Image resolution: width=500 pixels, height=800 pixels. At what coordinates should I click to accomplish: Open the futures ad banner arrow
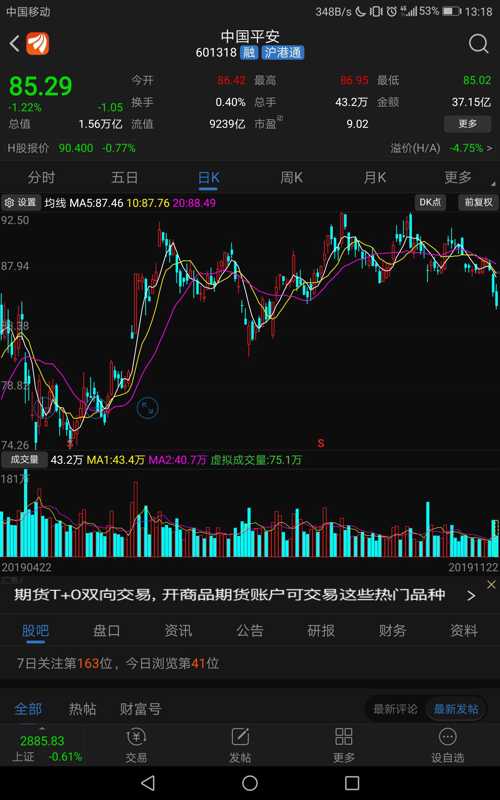tap(471, 596)
